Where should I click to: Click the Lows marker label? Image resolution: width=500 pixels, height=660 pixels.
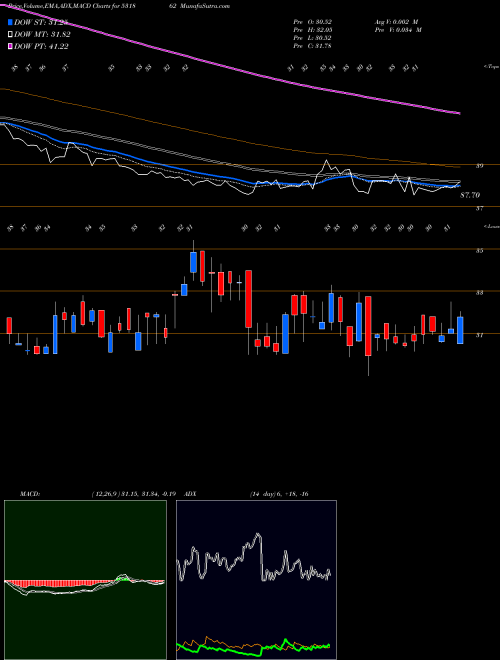pyautogui.click(x=491, y=226)
